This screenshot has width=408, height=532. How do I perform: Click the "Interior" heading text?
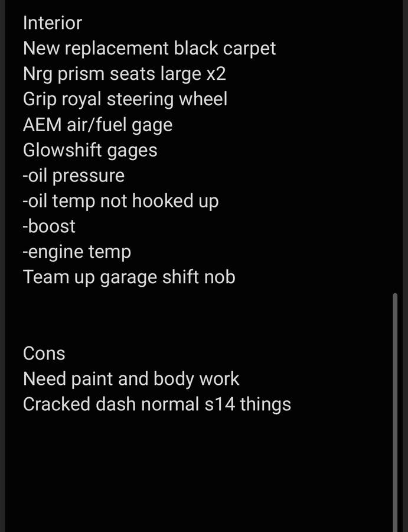(52, 23)
